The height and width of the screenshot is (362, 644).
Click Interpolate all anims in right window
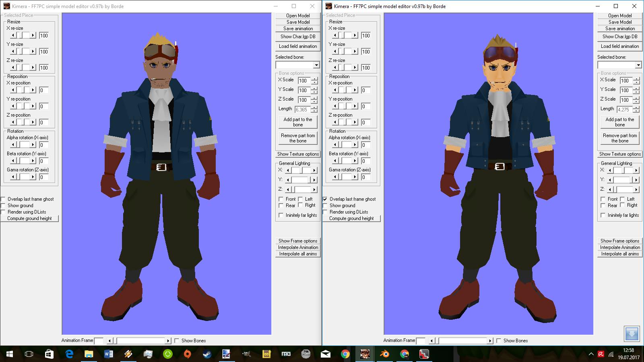(620, 254)
